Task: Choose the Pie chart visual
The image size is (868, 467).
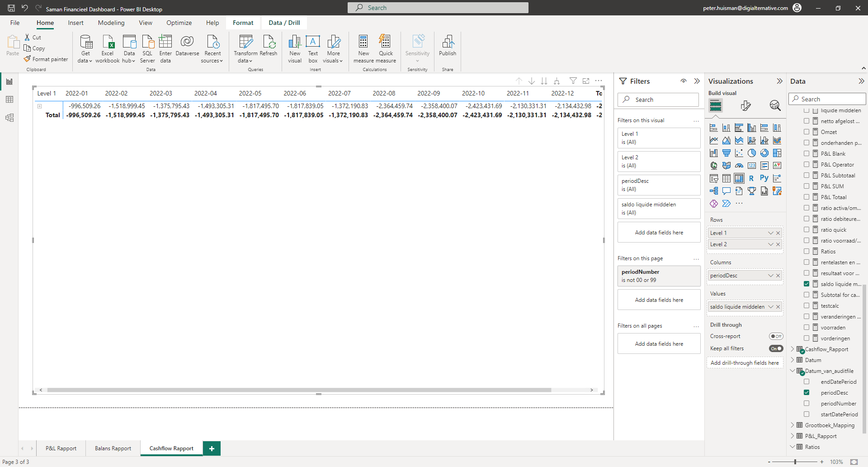Action: [x=751, y=153]
